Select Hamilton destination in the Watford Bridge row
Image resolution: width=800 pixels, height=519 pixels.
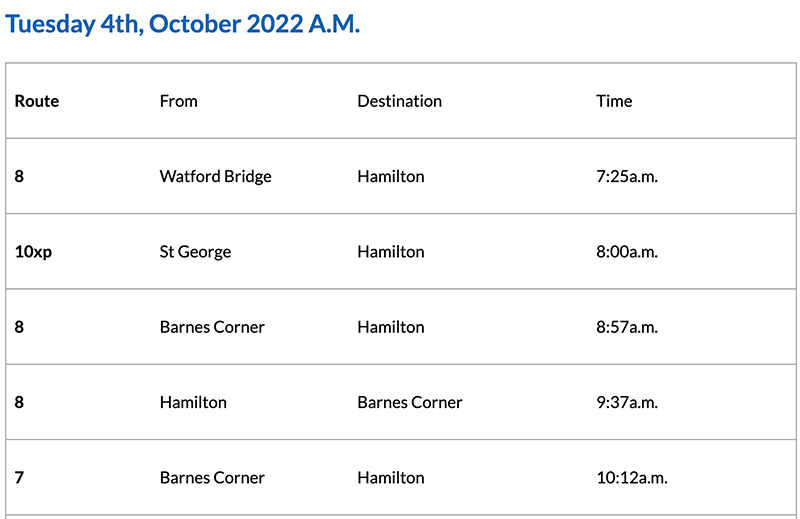tap(391, 176)
